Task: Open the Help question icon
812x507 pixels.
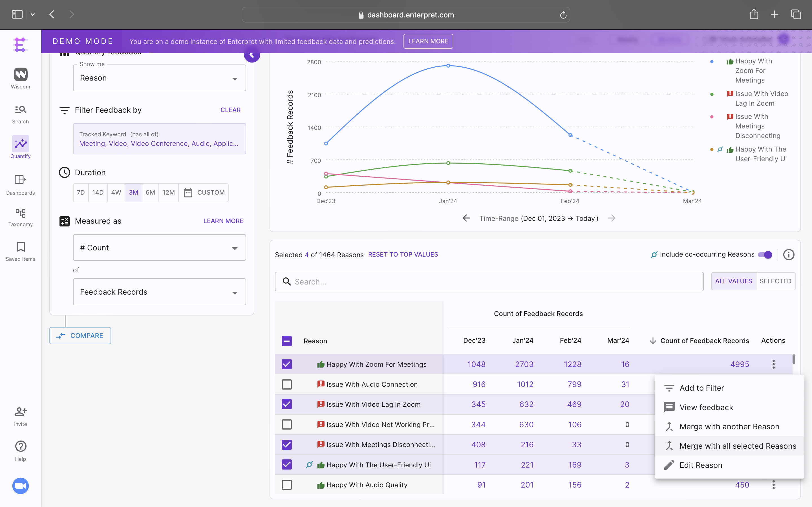Action: coord(21,447)
